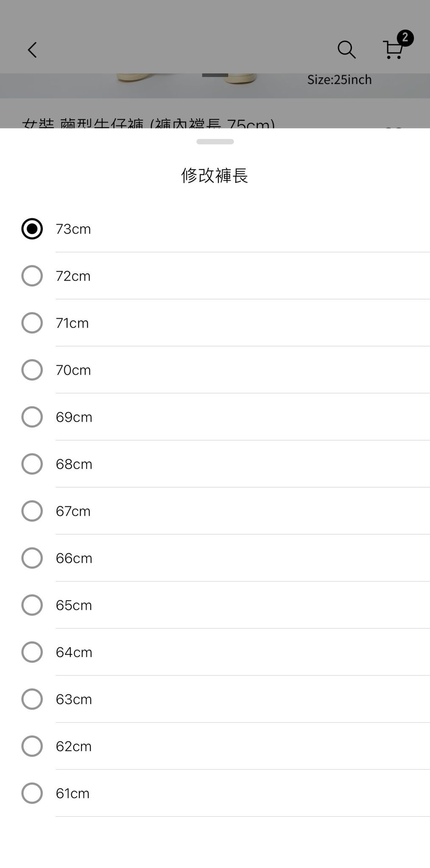Select the 67cm option

(x=32, y=511)
